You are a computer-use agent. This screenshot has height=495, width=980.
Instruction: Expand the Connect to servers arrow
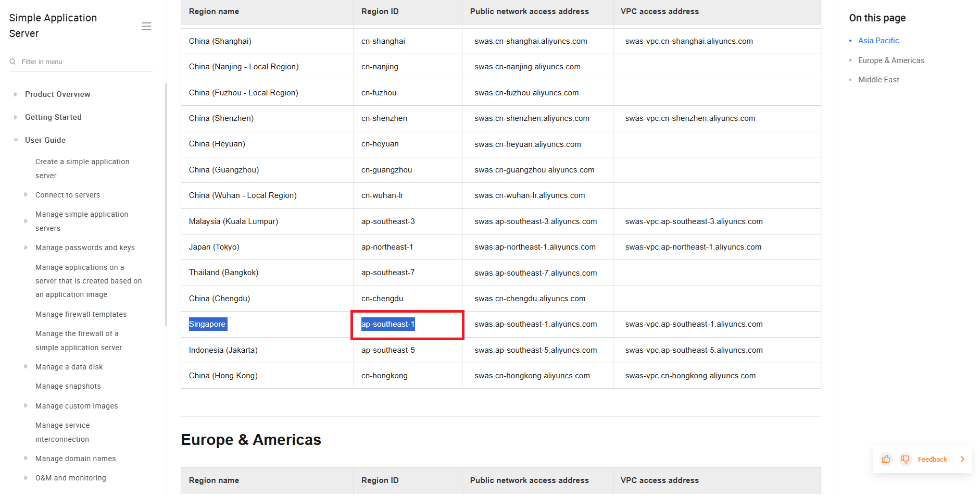pos(26,194)
